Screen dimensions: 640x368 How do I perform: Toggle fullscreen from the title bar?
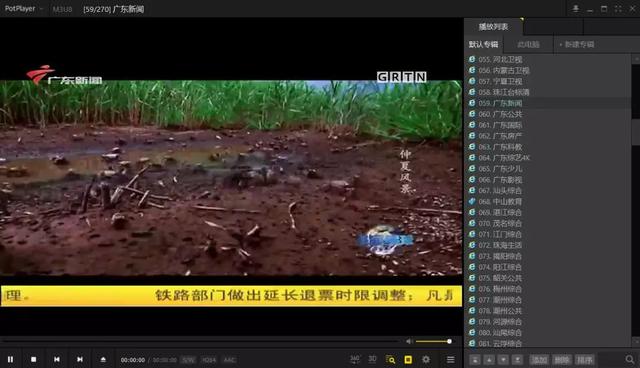click(x=618, y=9)
